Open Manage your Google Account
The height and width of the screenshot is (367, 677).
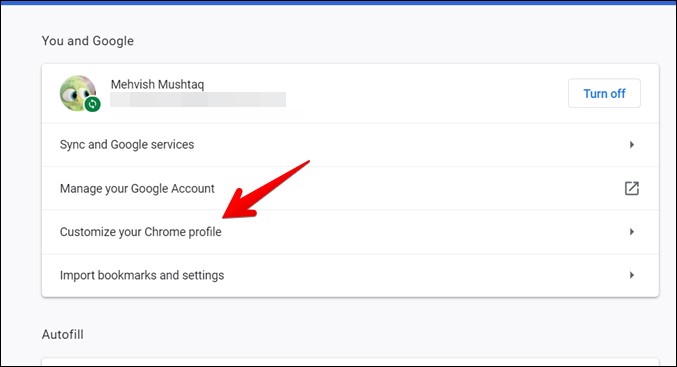[350, 188]
